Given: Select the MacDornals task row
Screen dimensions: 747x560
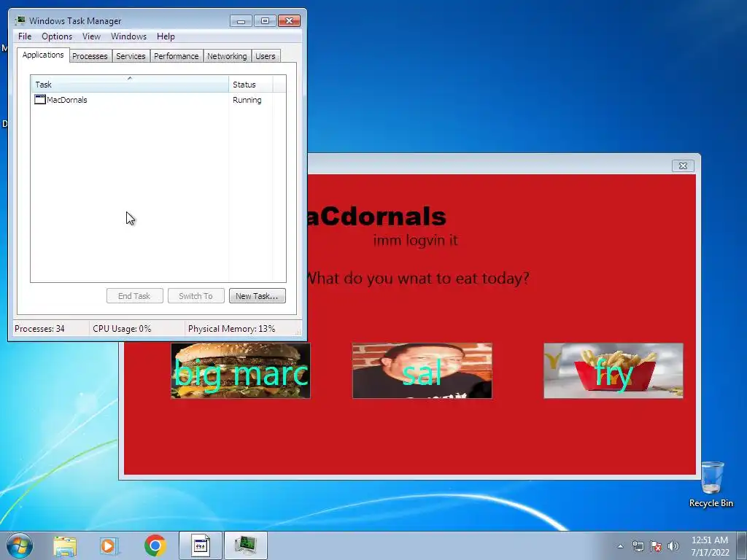Looking at the screenshot, I should [x=158, y=100].
